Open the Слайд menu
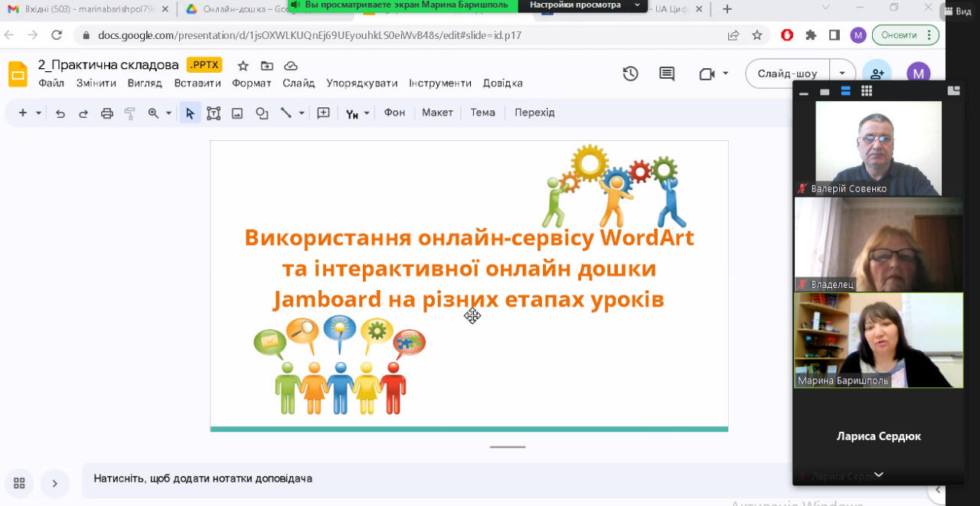Screen dimensions: 980x506 299,83
